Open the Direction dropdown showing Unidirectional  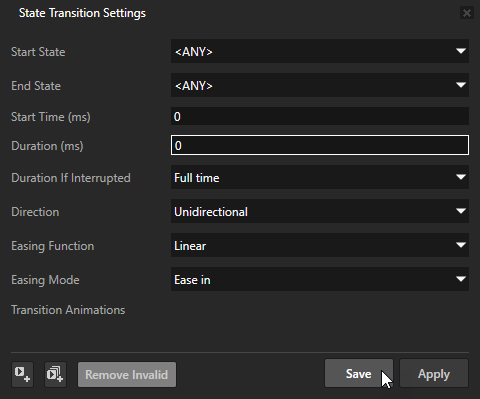[320, 211]
